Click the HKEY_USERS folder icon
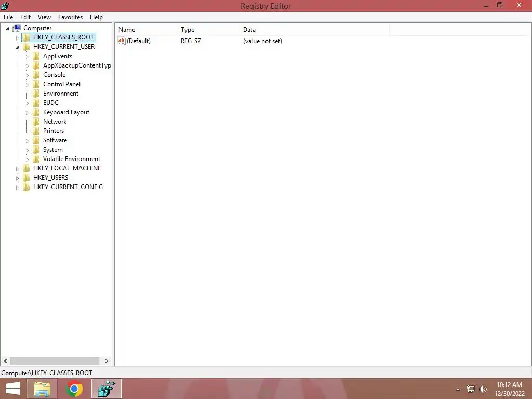This screenshot has height=399, width=532. [26, 178]
